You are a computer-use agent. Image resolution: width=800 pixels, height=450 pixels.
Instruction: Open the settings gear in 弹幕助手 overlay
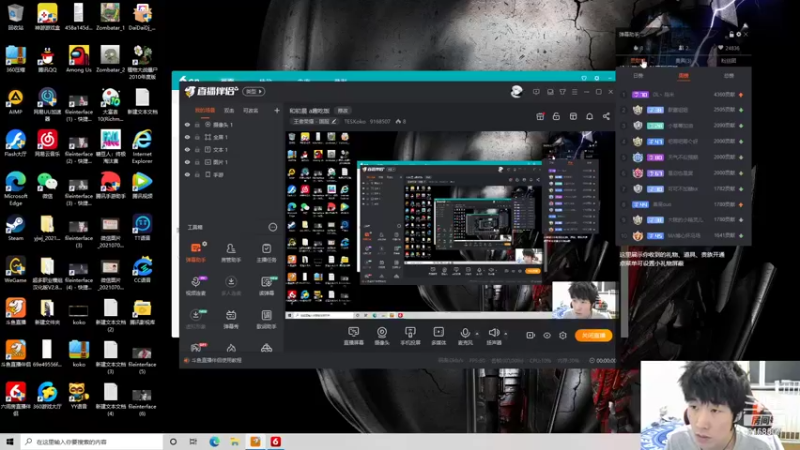738,34
